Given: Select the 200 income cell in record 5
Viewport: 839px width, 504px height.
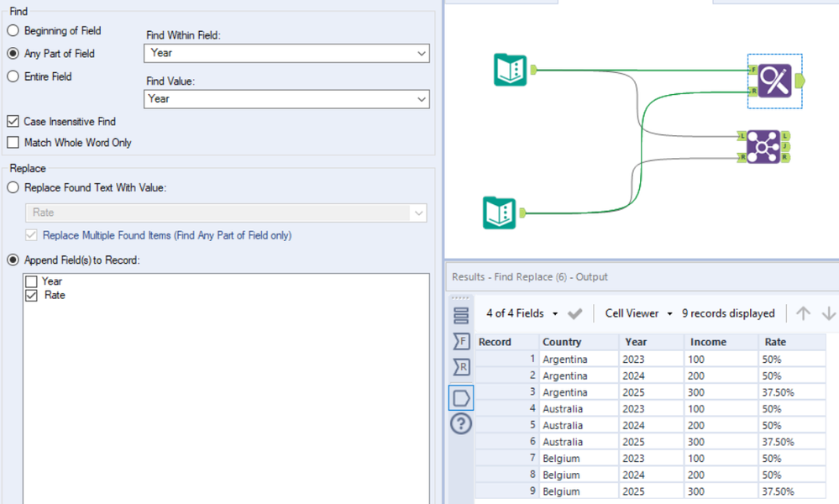Looking at the screenshot, I should point(721,425).
